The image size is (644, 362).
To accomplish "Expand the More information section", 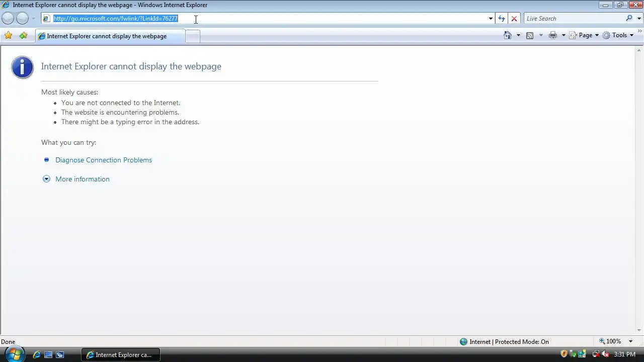I will (x=83, y=179).
